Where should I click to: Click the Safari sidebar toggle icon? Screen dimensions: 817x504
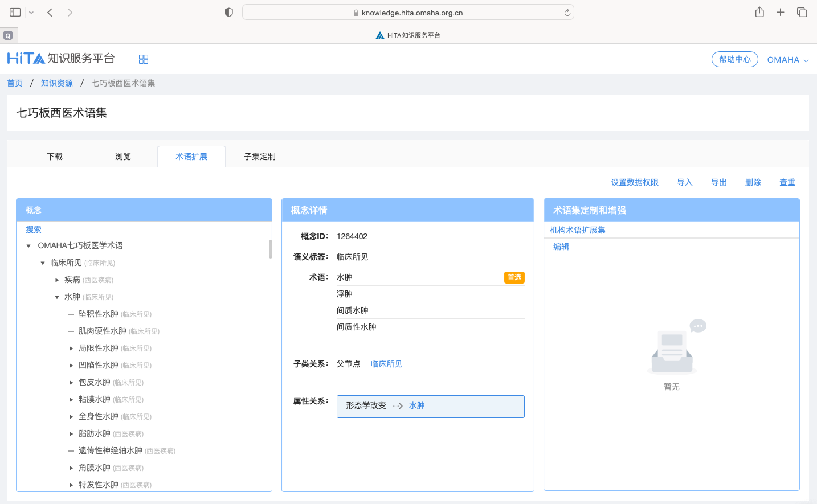click(15, 13)
